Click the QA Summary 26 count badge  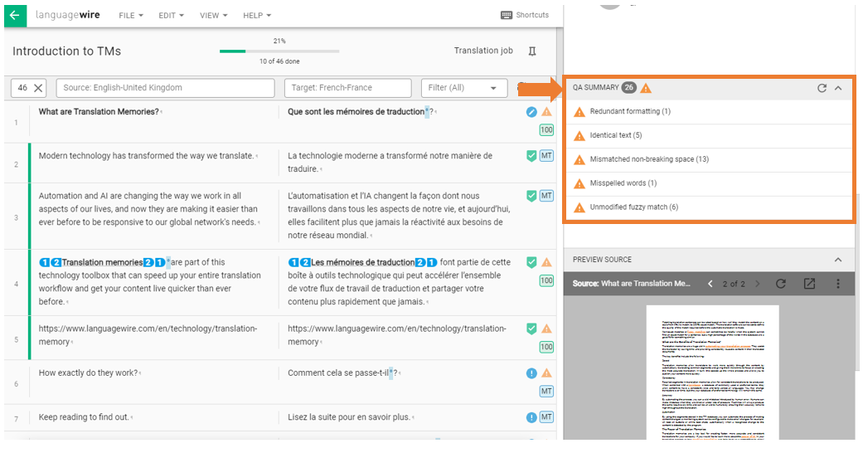pyautogui.click(x=629, y=87)
